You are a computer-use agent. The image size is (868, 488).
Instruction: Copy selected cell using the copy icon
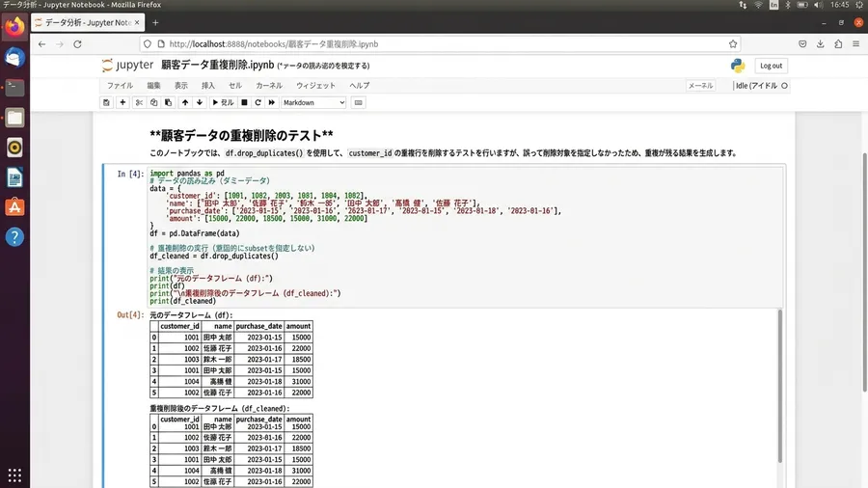tap(154, 102)
